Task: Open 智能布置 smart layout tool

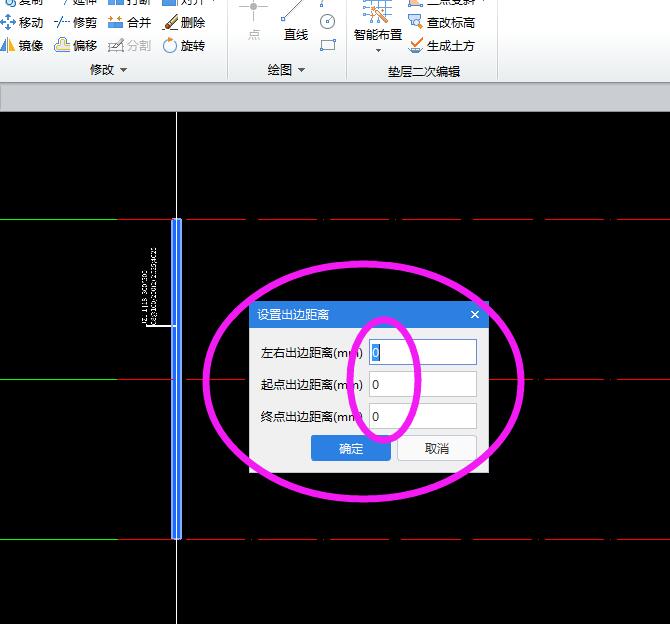Action: (x=378, y=21)
